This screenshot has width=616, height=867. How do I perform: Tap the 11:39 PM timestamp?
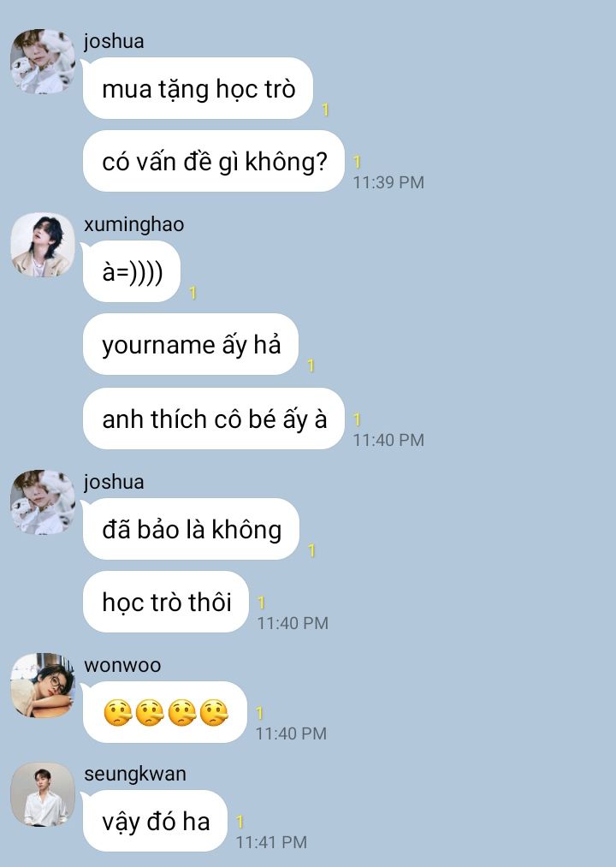[x=388, y=182]
